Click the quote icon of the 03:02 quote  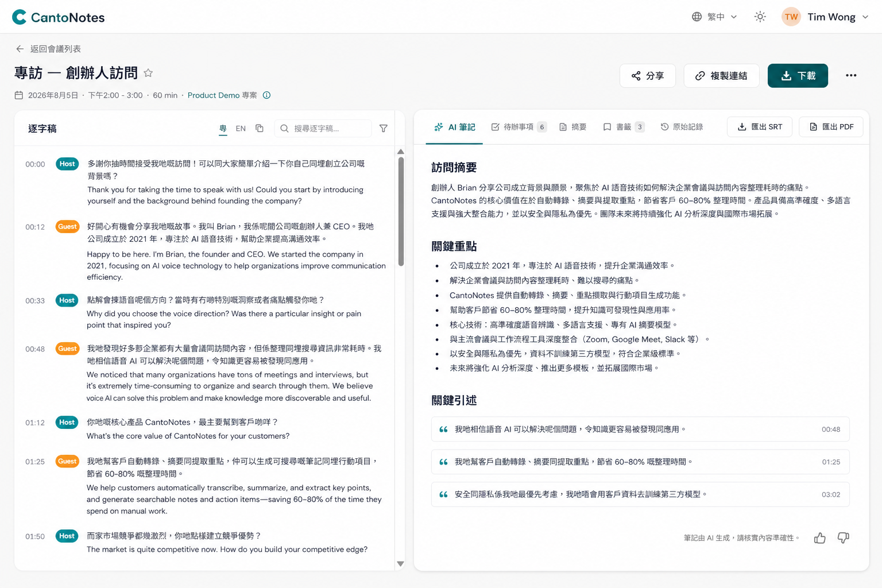pos(443,494)
